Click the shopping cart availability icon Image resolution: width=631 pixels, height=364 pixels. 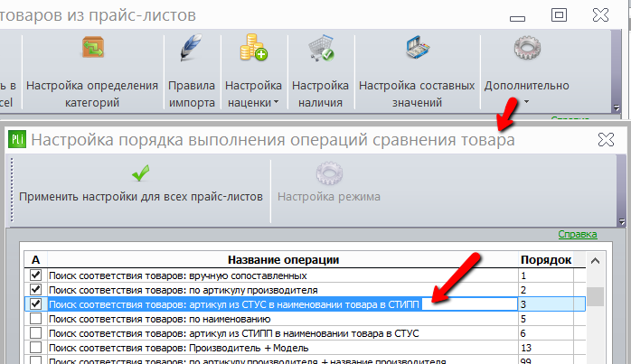pos(321,48)
